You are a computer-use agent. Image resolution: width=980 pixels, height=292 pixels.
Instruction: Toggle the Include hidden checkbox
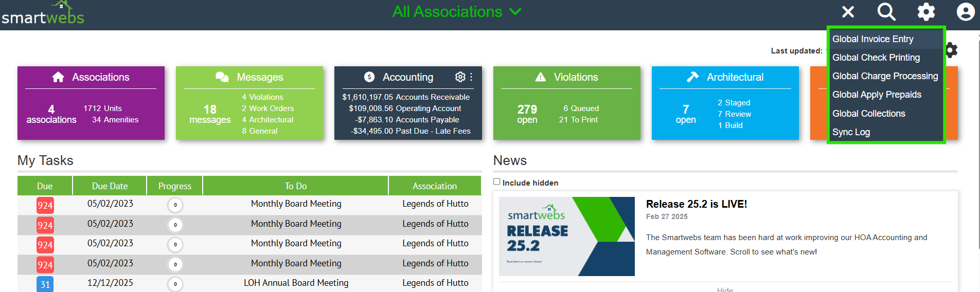tap(497, 182)
